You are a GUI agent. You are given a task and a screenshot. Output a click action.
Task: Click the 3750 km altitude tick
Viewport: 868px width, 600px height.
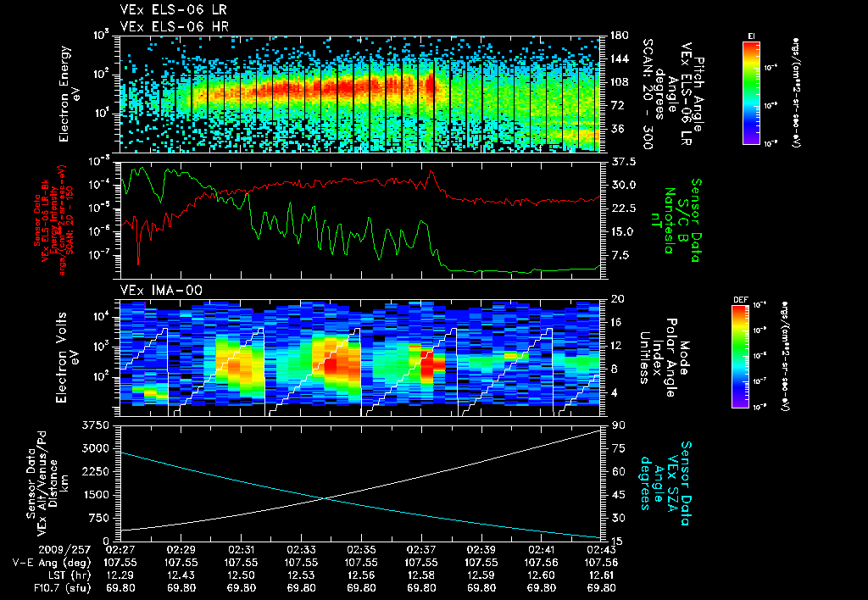pyautogui.click(x=97, y=425)
